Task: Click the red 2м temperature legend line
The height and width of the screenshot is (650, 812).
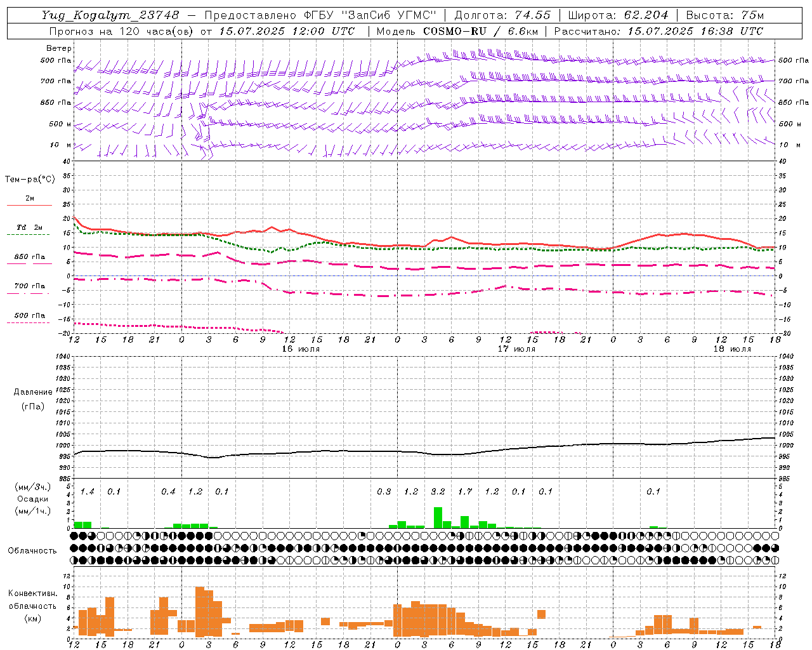Action: (x=29, y=205)
